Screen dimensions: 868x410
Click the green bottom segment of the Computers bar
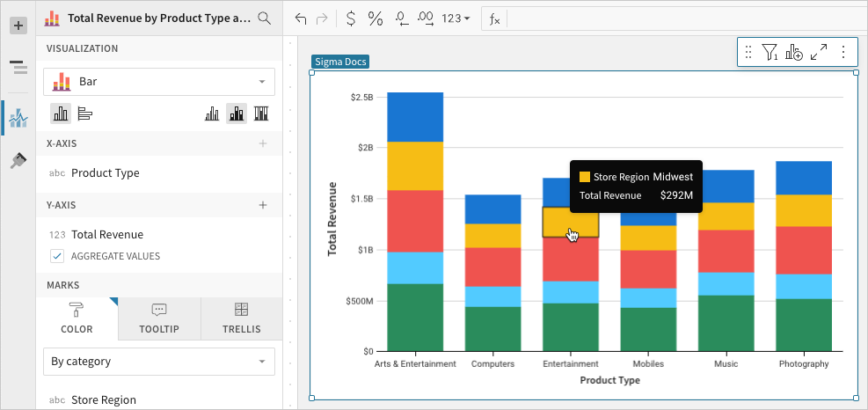click(x=492, y=329)
